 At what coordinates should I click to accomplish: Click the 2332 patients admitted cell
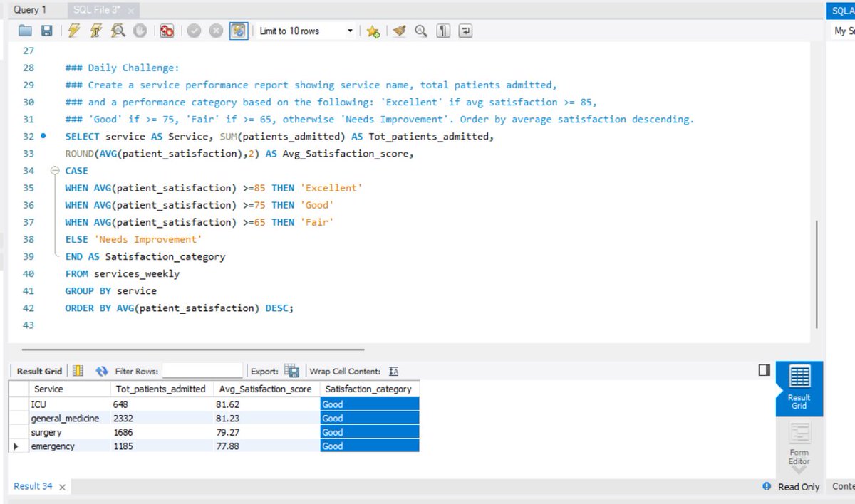pyautogui.click(x=160, y=418)
